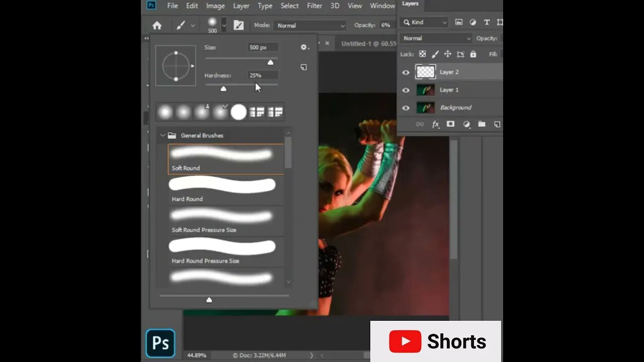The image size is (644, 362).
Task: Click the Home icon in options bar
Action: [x=157, y=25]
